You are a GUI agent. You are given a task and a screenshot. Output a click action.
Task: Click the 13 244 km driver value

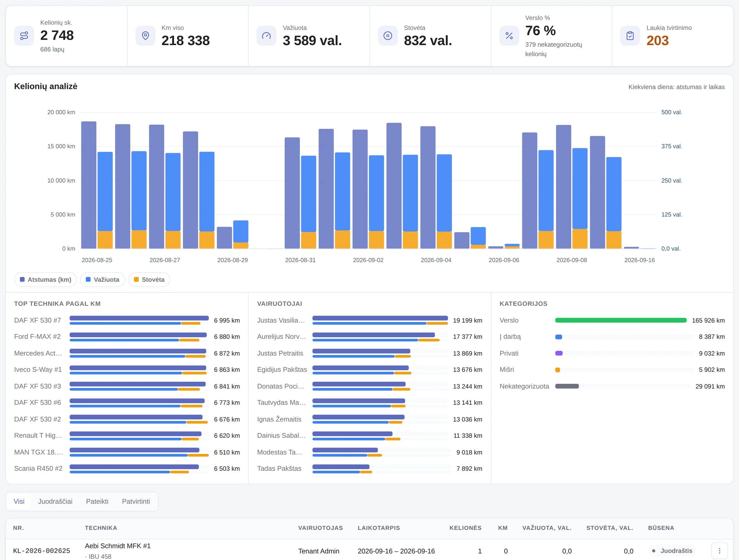[467, 386]
